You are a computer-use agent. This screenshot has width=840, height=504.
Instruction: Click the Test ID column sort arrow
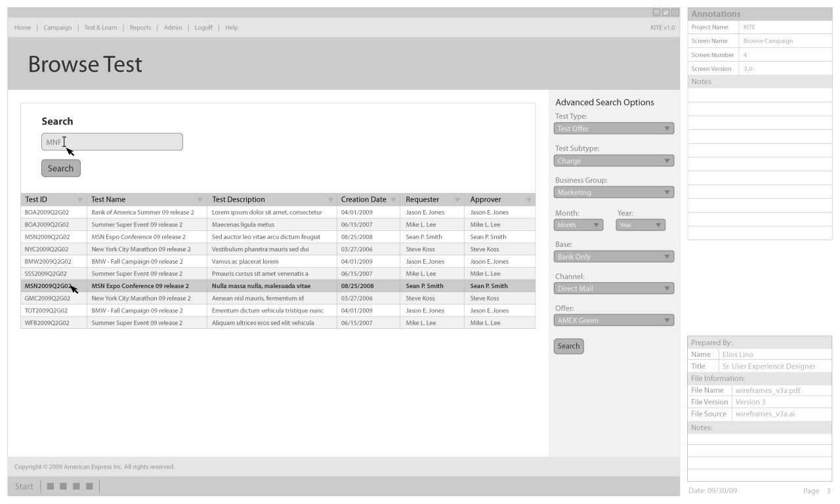tap(80, 199)
